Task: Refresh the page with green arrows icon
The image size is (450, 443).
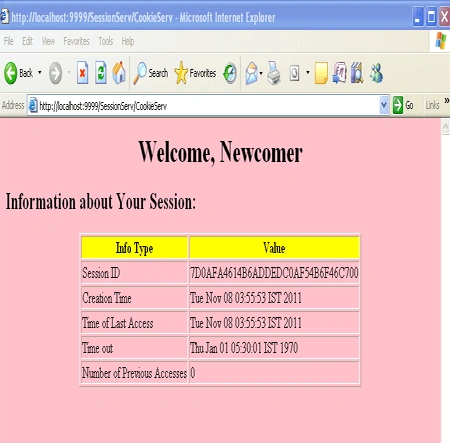Action: coord(101,72)
